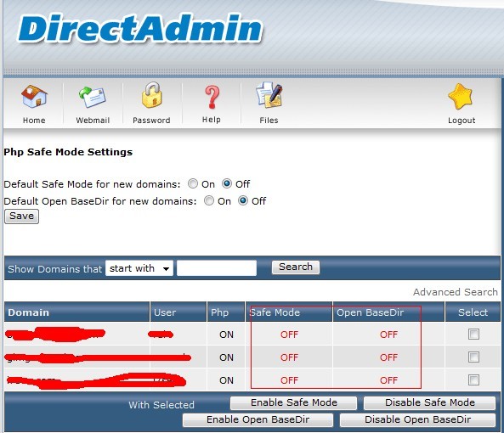Click Open BaseDir OFF in third row
The width and height of the screenshot is (504, 433).
(388, 380)
